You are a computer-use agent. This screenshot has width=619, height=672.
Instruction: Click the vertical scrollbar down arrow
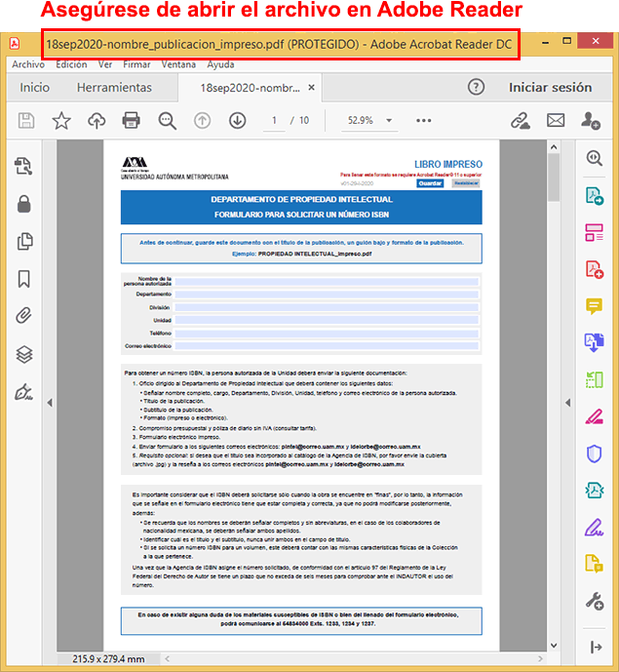(554, 646)
